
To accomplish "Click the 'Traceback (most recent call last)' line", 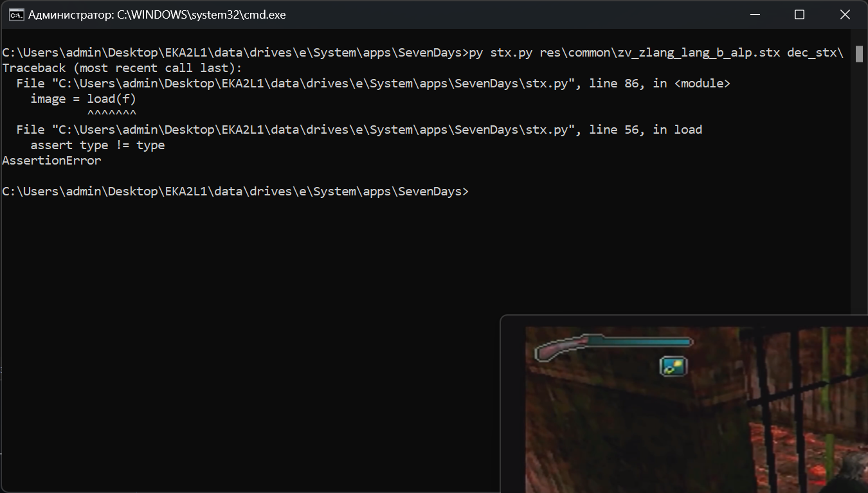I will pyautogui.click(x=121, y=67).
